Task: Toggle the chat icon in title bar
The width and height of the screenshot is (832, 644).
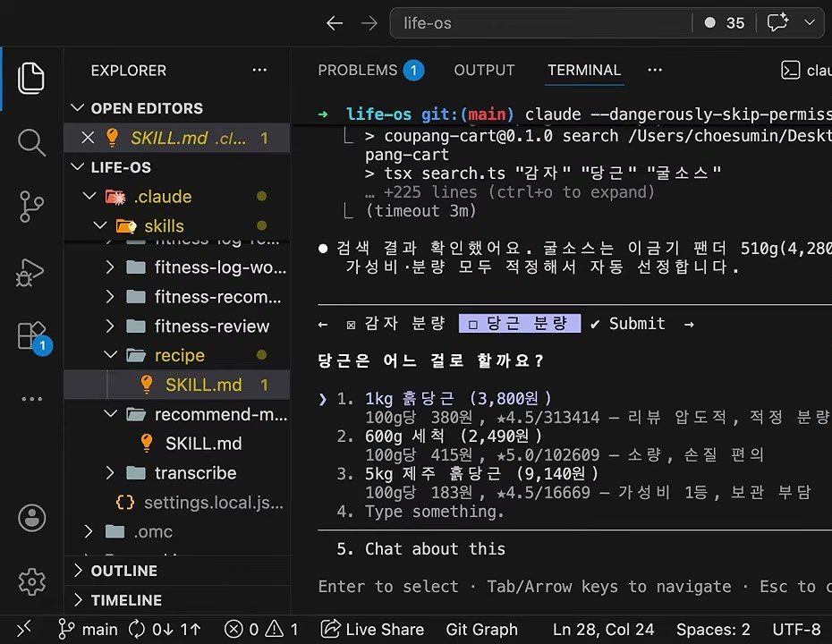Action: [777, 23]
